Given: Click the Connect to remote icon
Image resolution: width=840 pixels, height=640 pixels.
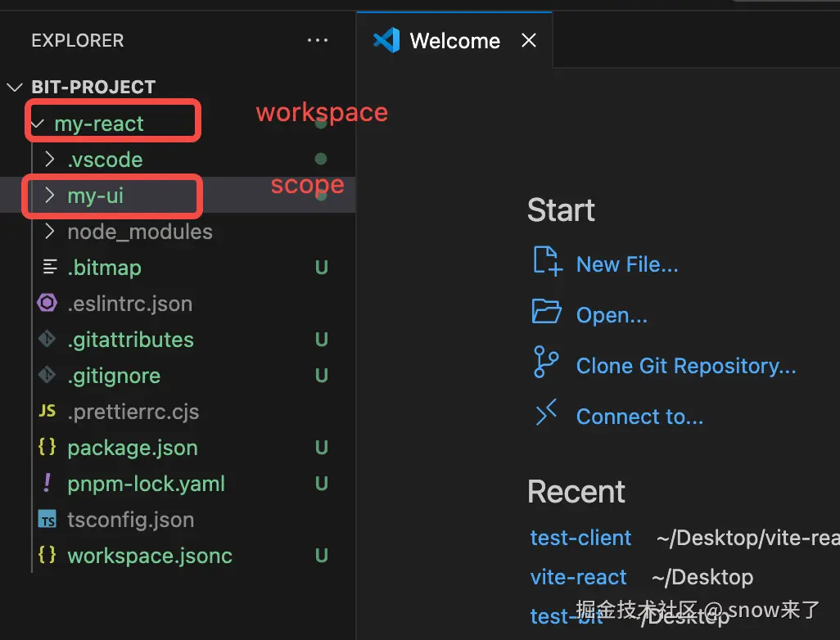Looking at the screenshot, I should (x=546, y=412).
